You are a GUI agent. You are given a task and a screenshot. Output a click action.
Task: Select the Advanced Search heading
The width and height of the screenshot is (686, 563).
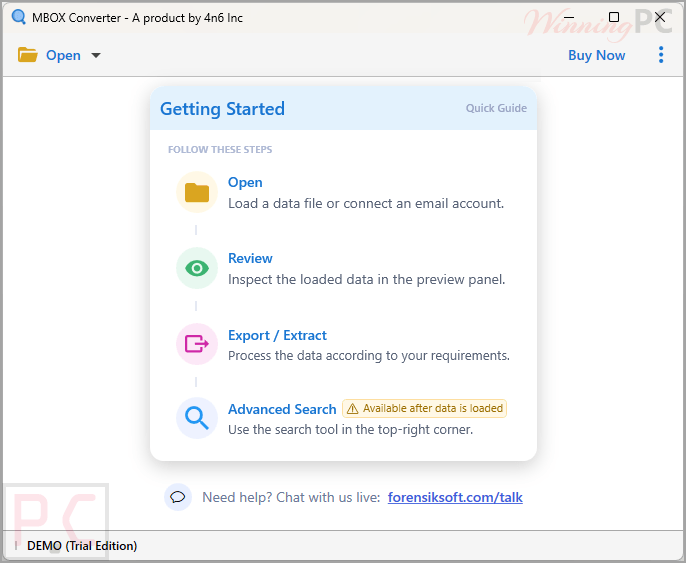point(282,409)
